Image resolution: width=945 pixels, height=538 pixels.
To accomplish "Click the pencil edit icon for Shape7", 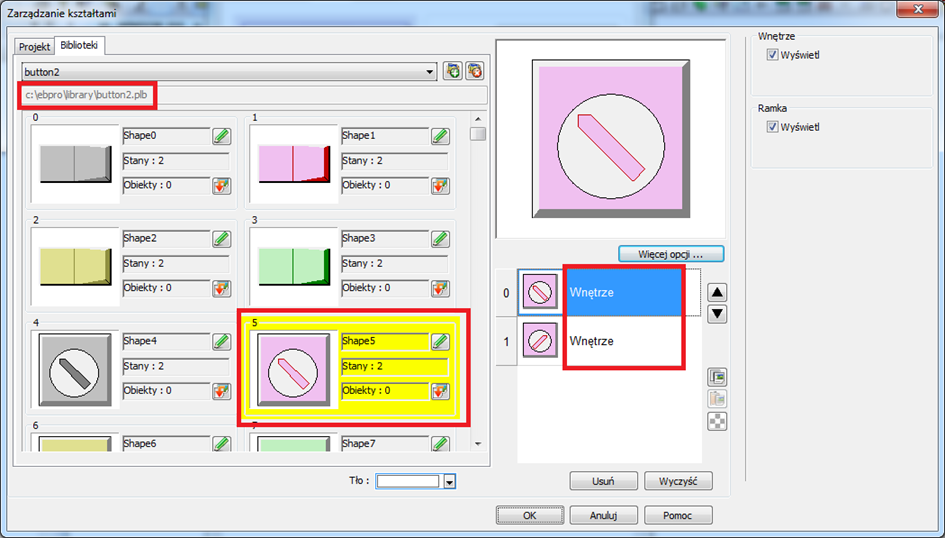I will (441, 444).
